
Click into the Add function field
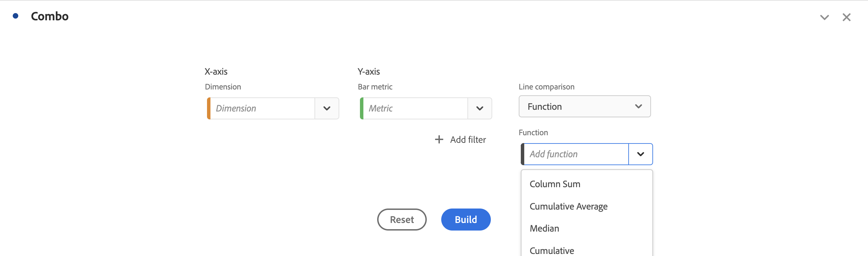576,154
